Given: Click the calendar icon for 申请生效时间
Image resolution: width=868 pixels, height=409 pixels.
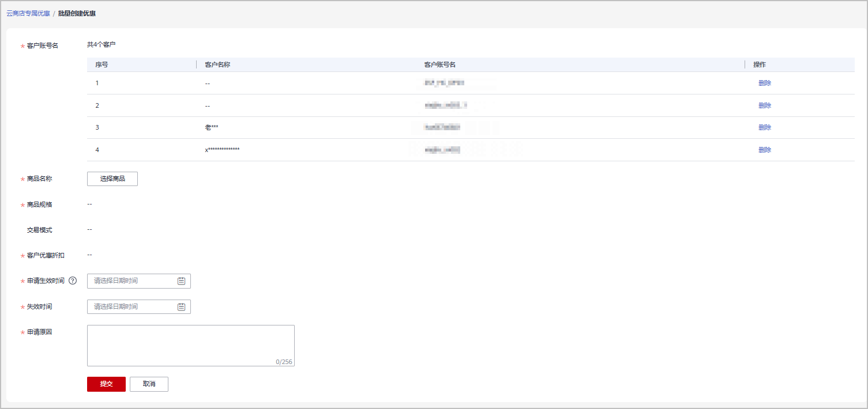Looking at the screenshot, I should click(x=181, y=281).
